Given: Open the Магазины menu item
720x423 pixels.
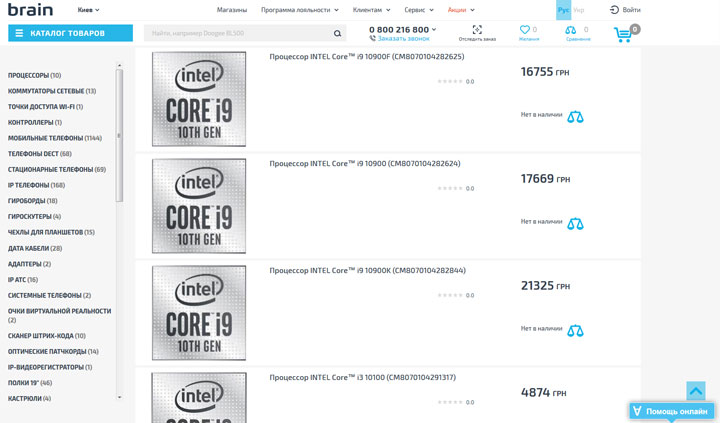Looking at the screenshot, I should click(x=232, y=10).
